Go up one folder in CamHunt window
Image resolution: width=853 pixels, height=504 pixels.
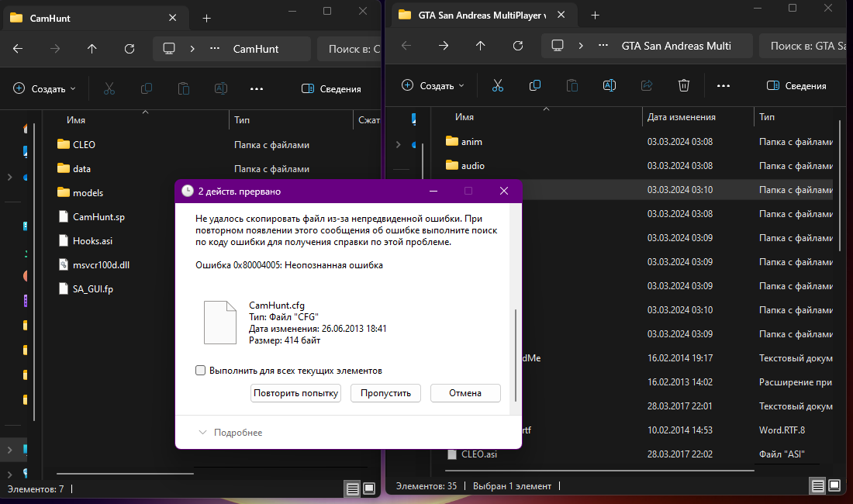coord(92,49)
